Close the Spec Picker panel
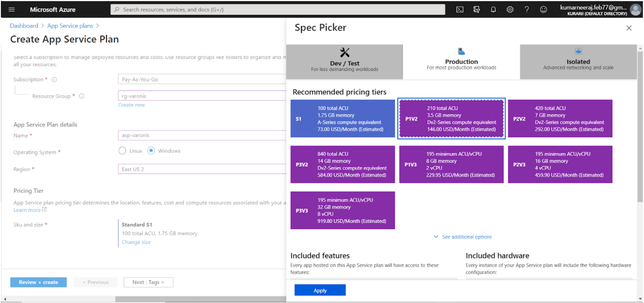The image size is (644, 303). (x=629, y=28)
